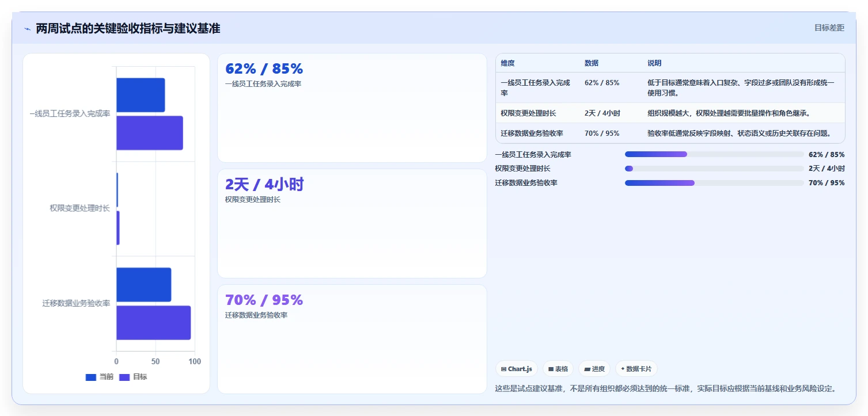Image resolution: width=868 pixels, height=416 pixels.
Task: Click the Chart.js chip
Action: click(x=516, y=369)
